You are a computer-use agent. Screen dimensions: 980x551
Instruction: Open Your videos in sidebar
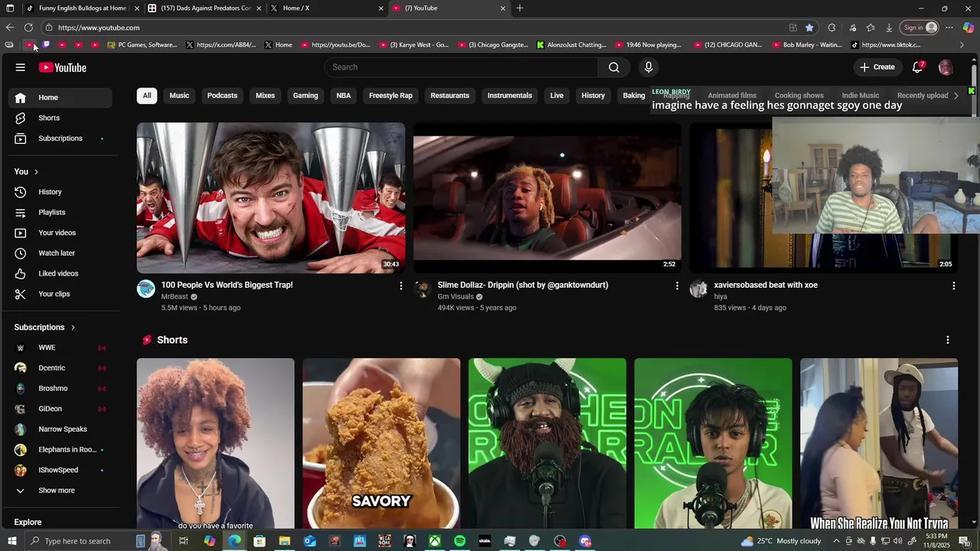click(60, 233)
